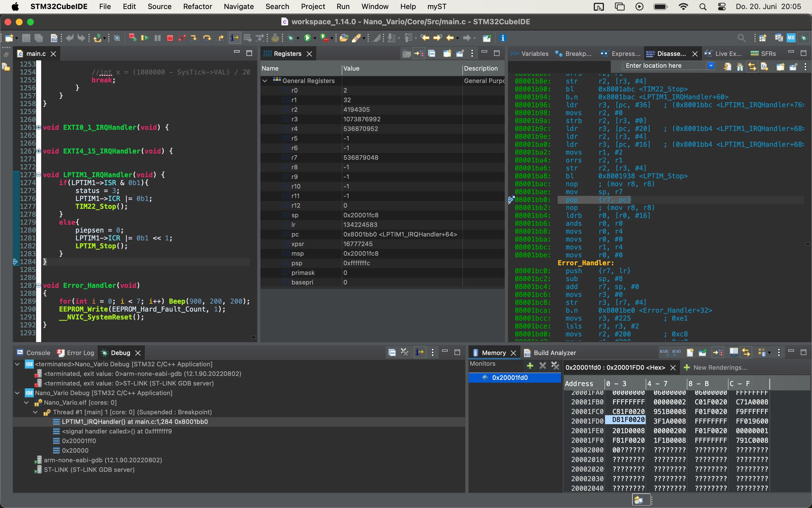Click the Save icon in main toolbar
Screen dimensions: 812x508
coord(26,38)
